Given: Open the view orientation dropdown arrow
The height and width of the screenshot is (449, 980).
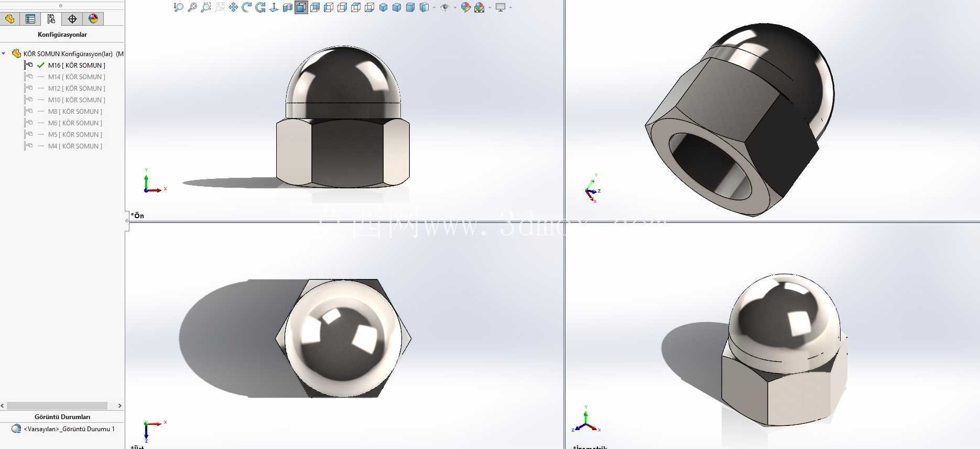Looking at the screenshot, I should tap(434, 7).
